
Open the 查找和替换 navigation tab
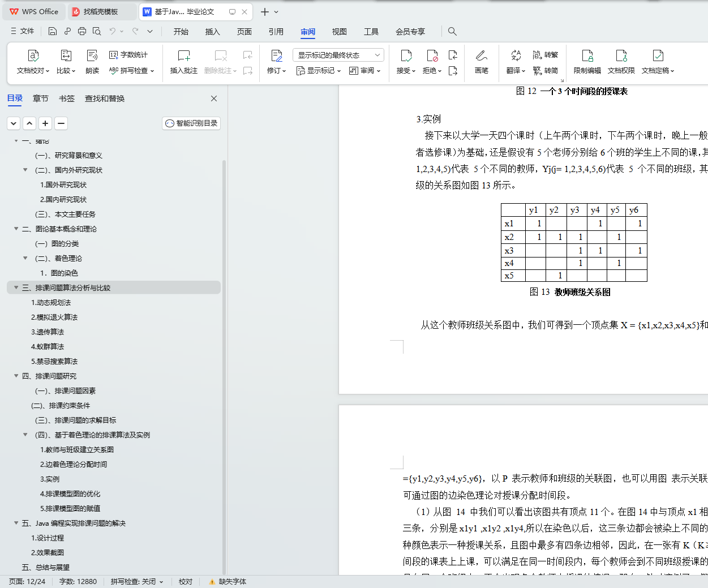pyautogui.click(x=105, y=98)
